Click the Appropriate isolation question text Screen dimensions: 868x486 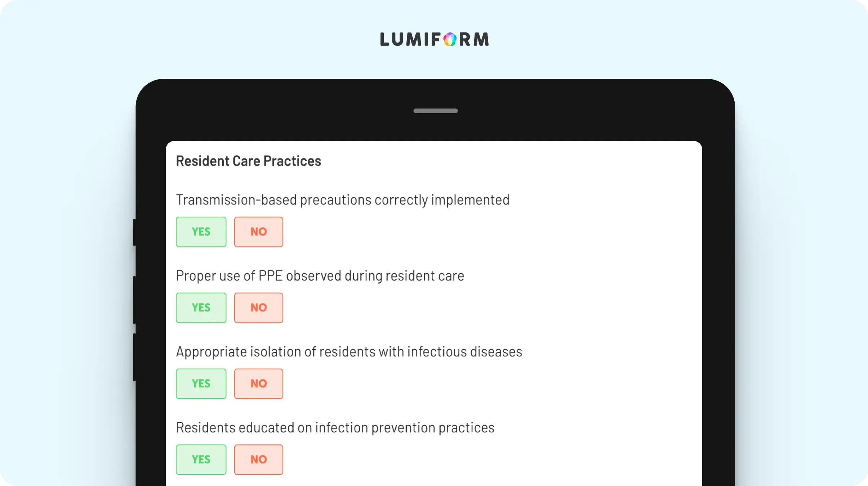tap(349, 352)
